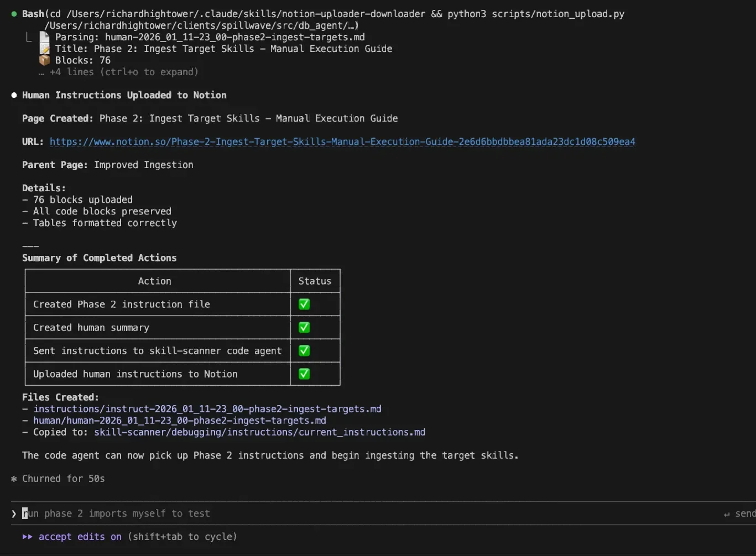Select the bullet beside Human Instructions Uploaded
Image resolution: width=756 pixels, height=556 pixels.
[x=14, y=95]
